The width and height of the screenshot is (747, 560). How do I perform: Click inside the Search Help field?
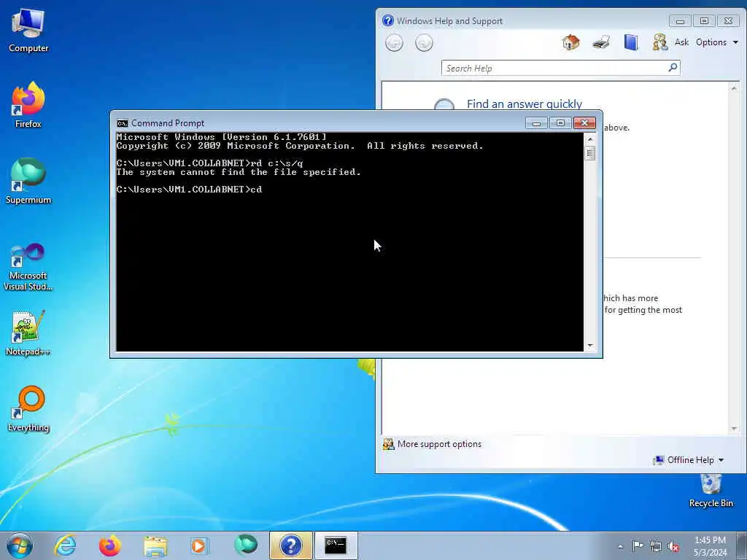tap(554, 68)
